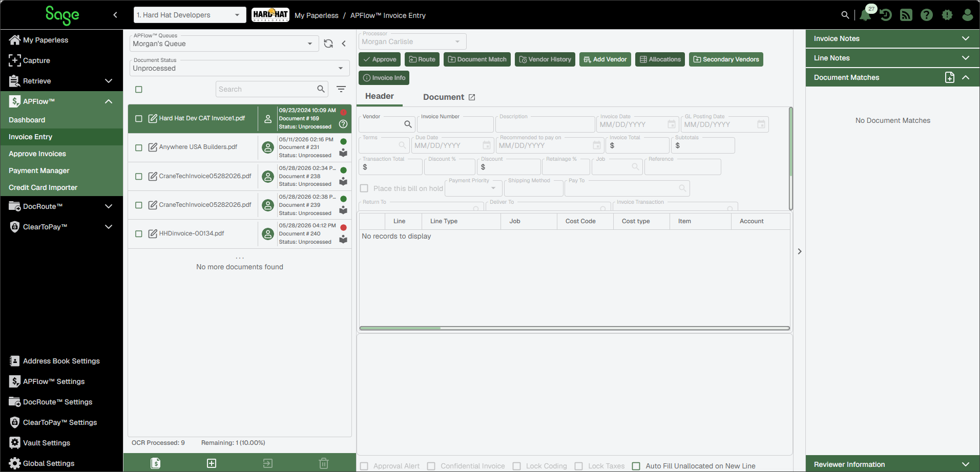Open the settings gear badge icon in top bar
The width and height of the screenshot is (980, 472).
(x=947, y=15)
